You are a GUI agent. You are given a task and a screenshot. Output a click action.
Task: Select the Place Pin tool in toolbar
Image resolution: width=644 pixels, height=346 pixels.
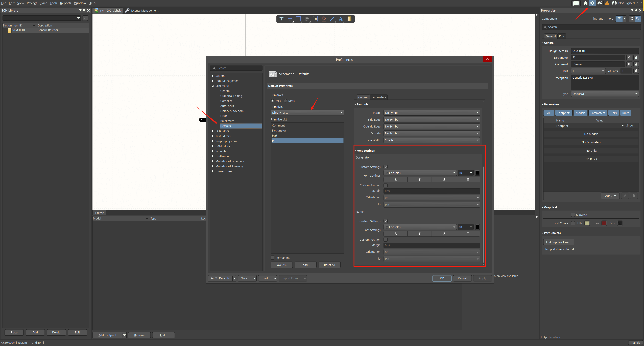coord(315,19)
